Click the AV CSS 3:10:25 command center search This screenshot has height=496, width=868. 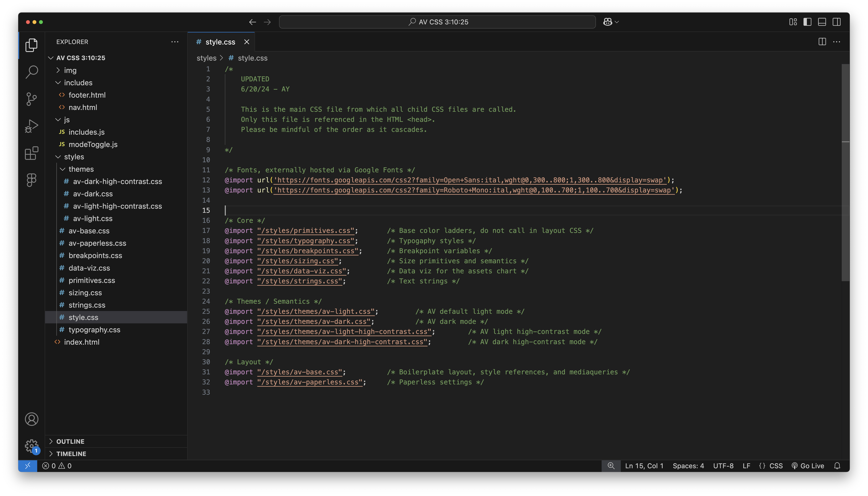[x=437, y=22]
